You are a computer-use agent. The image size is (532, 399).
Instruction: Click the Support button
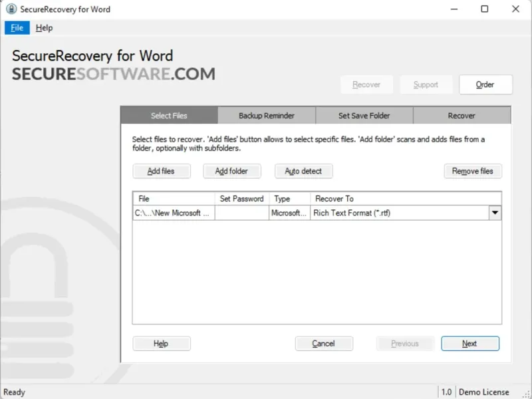[x=426, y=84]
